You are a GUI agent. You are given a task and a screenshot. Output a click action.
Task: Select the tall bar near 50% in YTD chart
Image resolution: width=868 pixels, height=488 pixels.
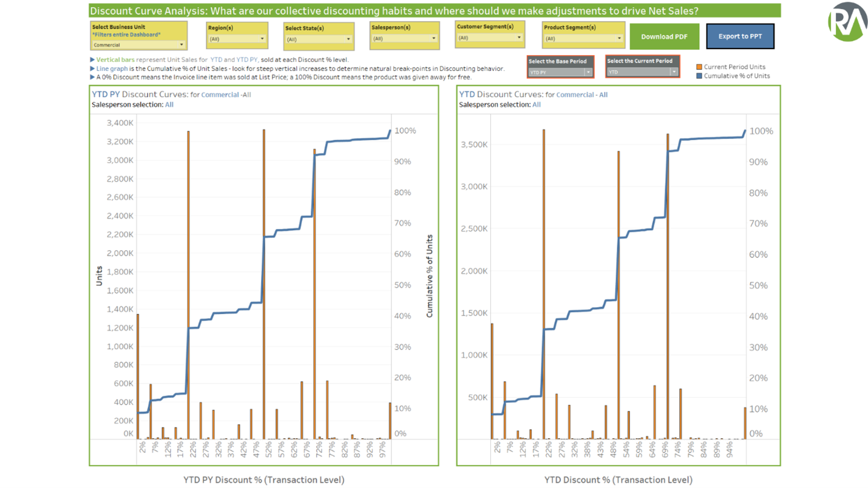coord(618,295)
